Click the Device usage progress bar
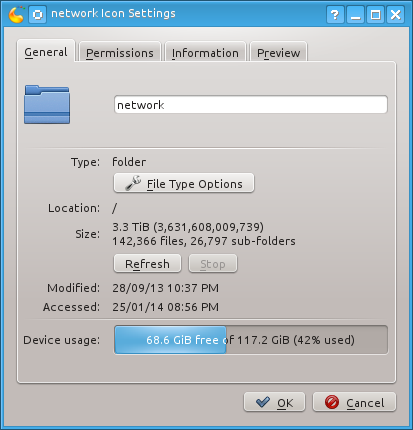Image resolution: width=413 pixels, height=430 pixels. point(251,340)
